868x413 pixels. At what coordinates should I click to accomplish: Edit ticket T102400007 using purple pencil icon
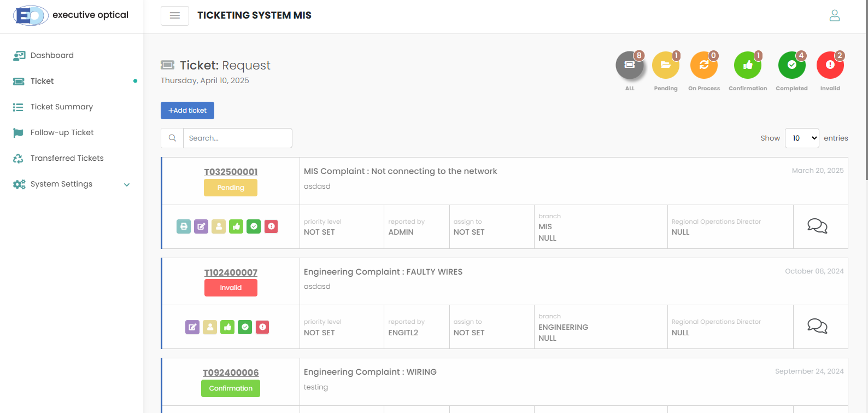(192, 327)
